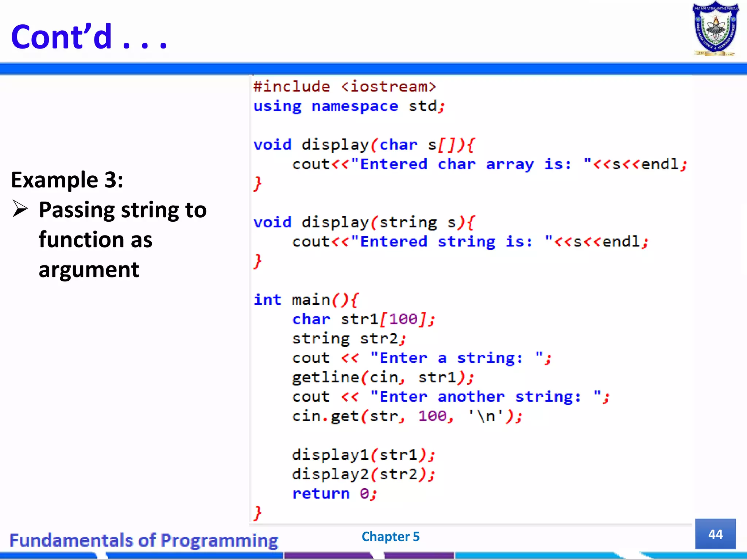Screen dimensions: 747x560
Task: Click the char str1[100] declaration
Action: click(x=363, y=319)
